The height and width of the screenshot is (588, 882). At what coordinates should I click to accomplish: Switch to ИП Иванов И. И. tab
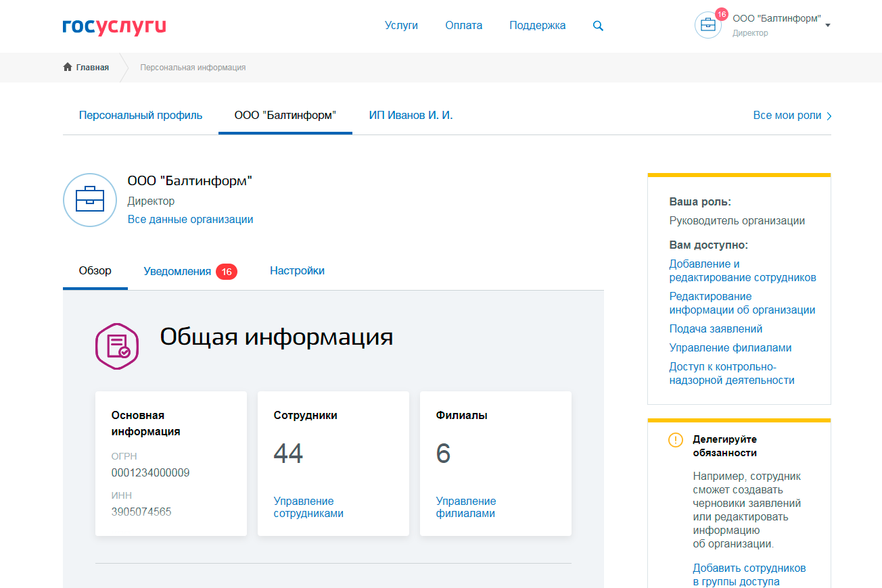(411, 116)
